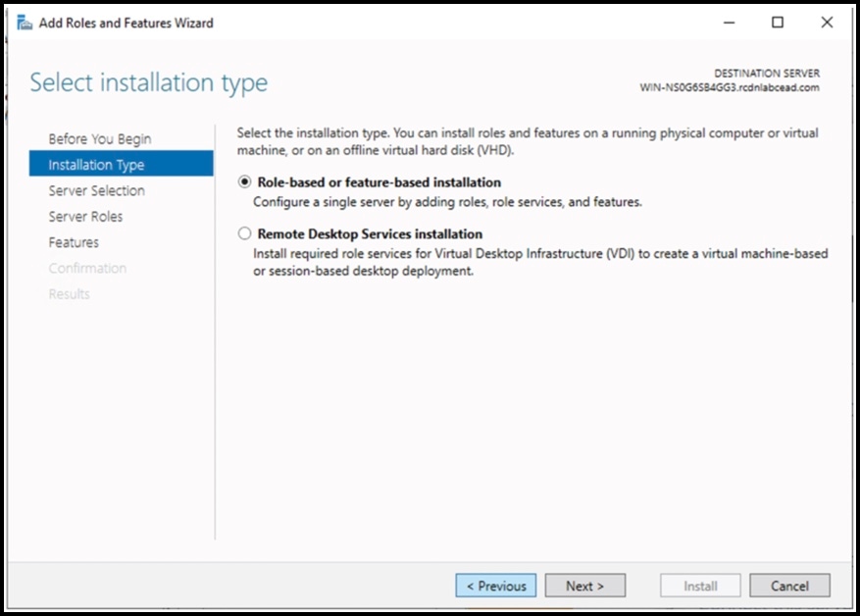Maximize the wizard window

778,22
